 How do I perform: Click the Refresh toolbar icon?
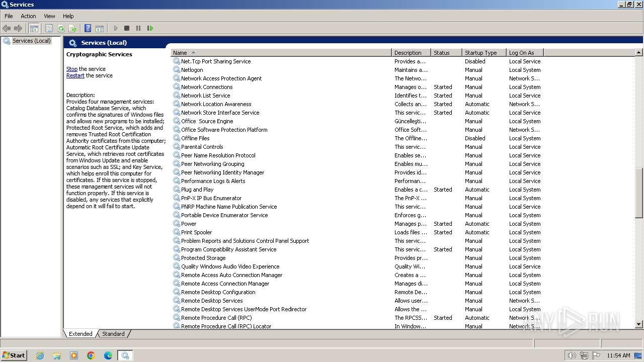pos(61,28)
